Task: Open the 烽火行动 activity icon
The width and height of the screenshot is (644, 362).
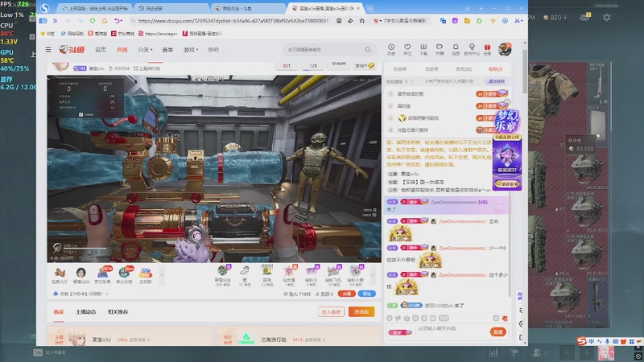Action: [124, 275]
